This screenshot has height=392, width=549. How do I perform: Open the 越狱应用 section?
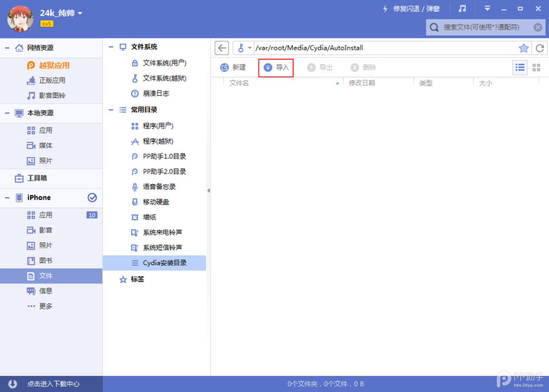[x=51, y=65]
